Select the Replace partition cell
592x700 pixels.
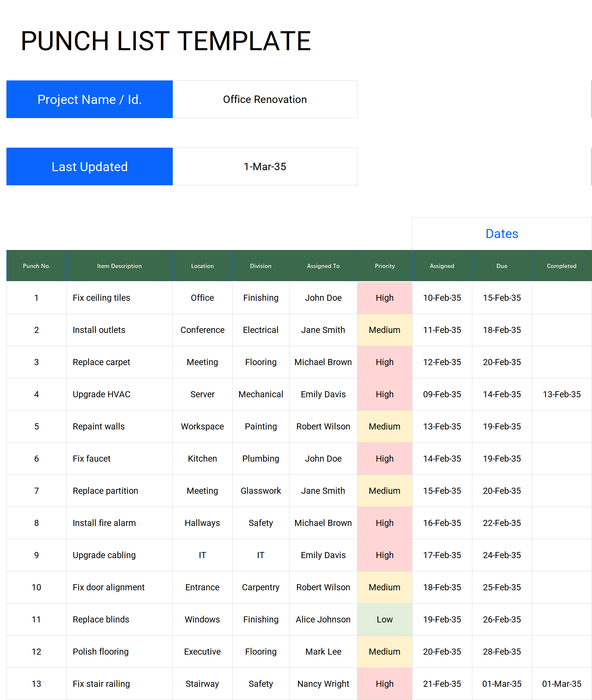119,491
